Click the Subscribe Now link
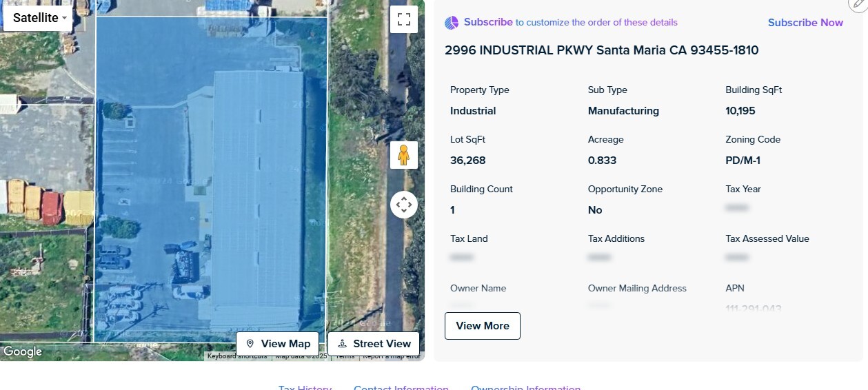This screenshot has width=868, height=390. [x=805, y=23]
